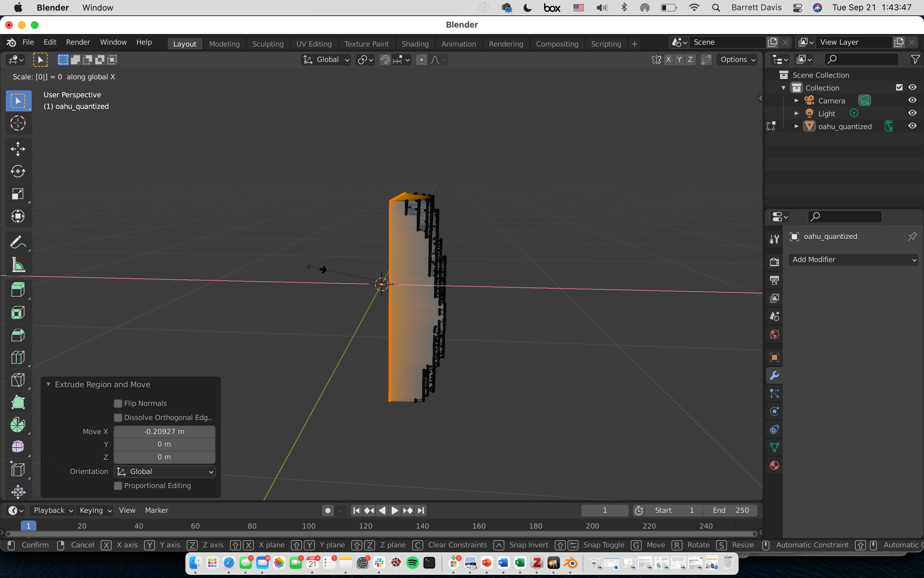The width and height of the screenshot is (924, 578).
Task: Open the Keying dropdown menu
Action: pyautogui.click(x=95, y=510)
